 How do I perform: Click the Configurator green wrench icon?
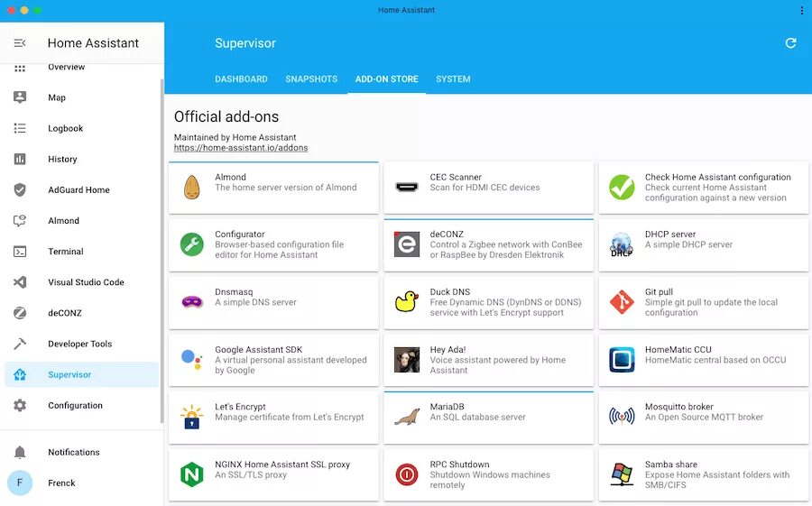pos(191,244)
